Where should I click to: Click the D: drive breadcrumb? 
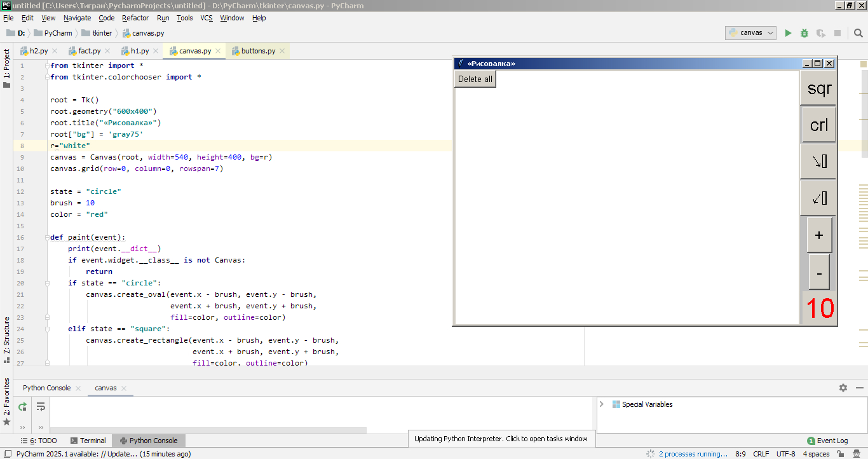click(16, 33)
